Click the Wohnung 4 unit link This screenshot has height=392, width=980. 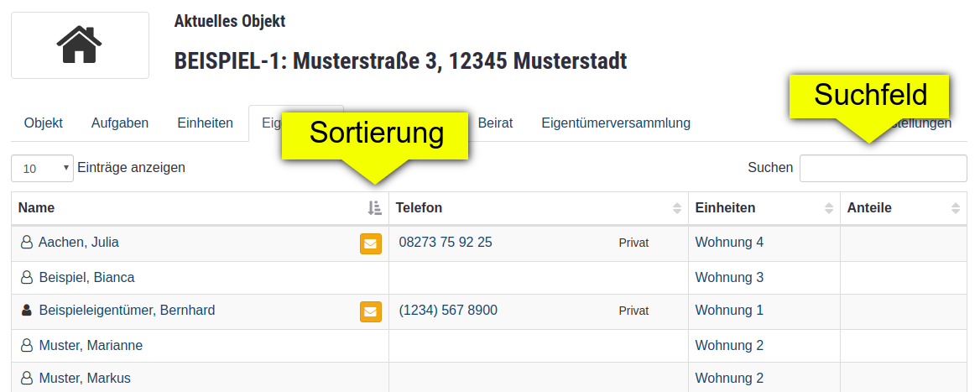tap(729, 243)
